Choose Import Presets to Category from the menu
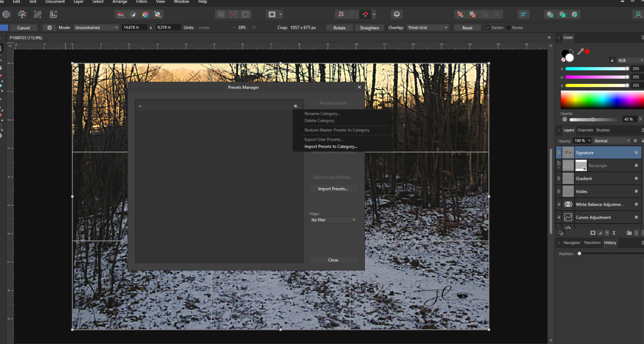Image resolution: width=644 pixels, height=344 pixels. click(331, 146)
